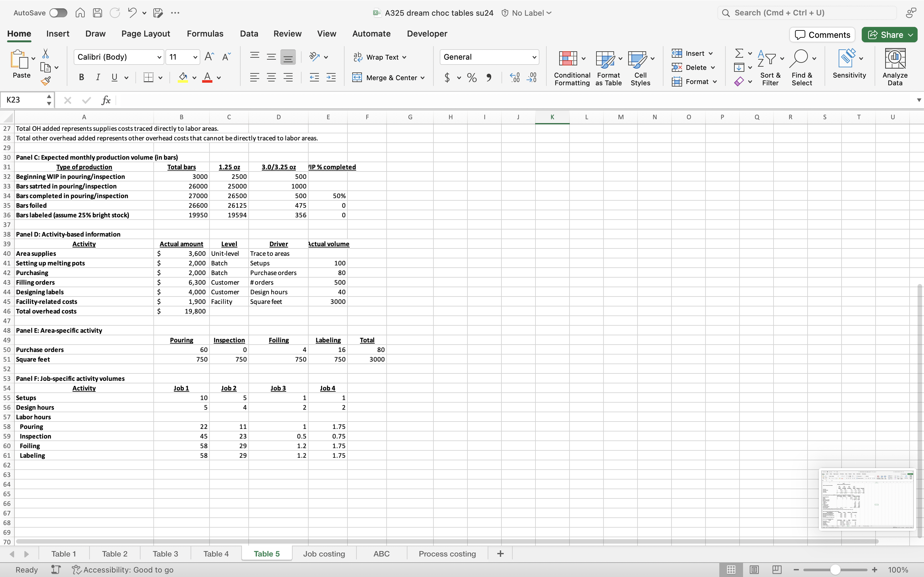Click the Comments button
The width and height of the screenshot is (924, 577).
point(822,35)
